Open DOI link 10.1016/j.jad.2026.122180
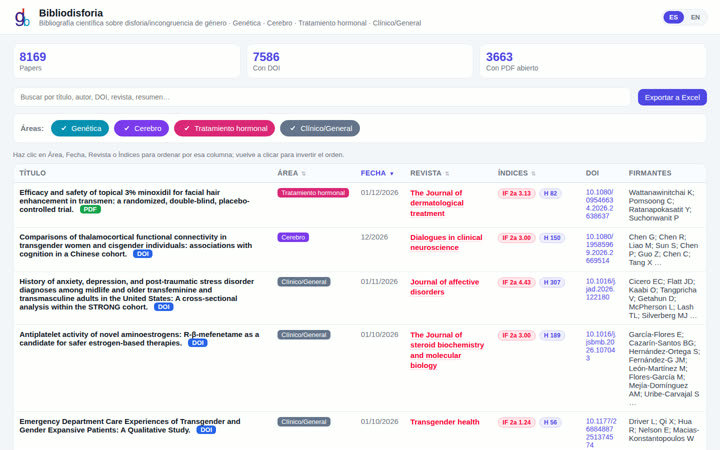This screenshot has width=720, height=450. [x=600, y=289]
